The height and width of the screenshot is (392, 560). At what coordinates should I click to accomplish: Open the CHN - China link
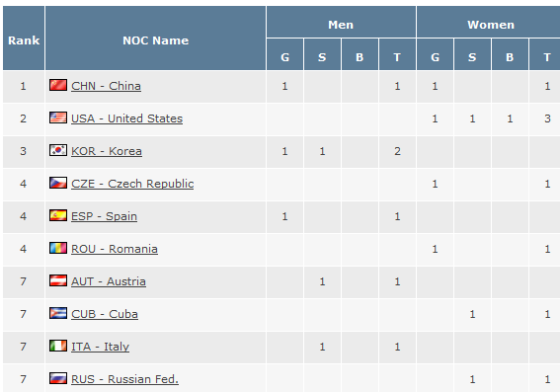(x=106, y=86)
